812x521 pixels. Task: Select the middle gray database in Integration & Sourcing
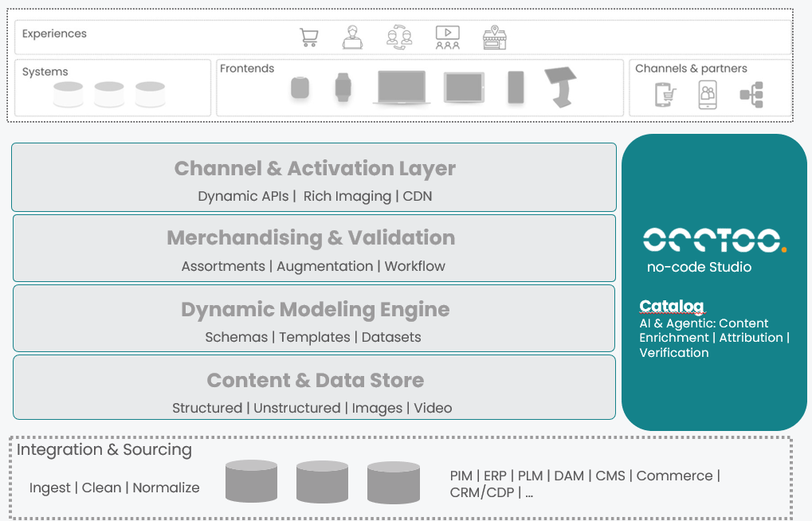tap(322, 482)
